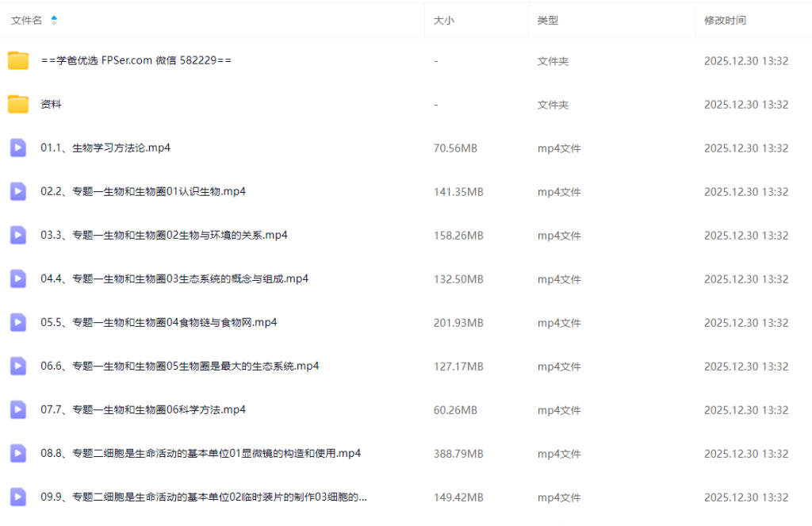Click video icon of 07.7 科学方法 file
This screenshot has height=526, width=812.
tap(18, 409)
